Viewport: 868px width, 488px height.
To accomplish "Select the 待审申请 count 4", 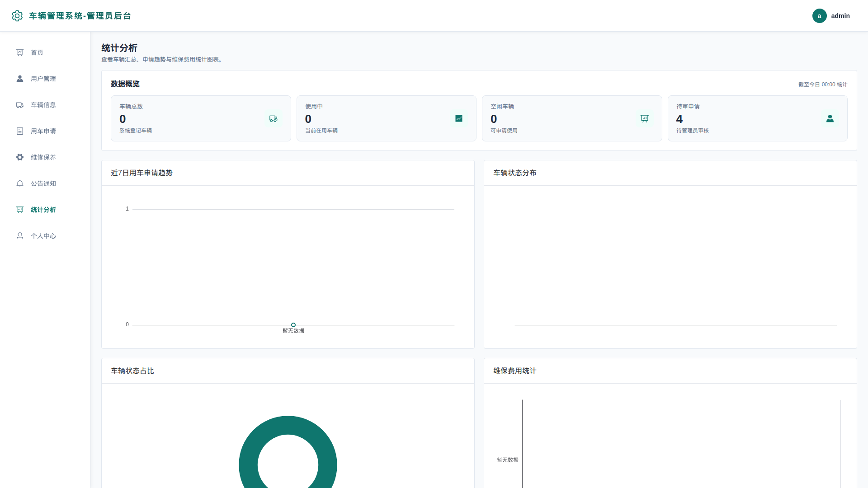I will pos(679,119).
